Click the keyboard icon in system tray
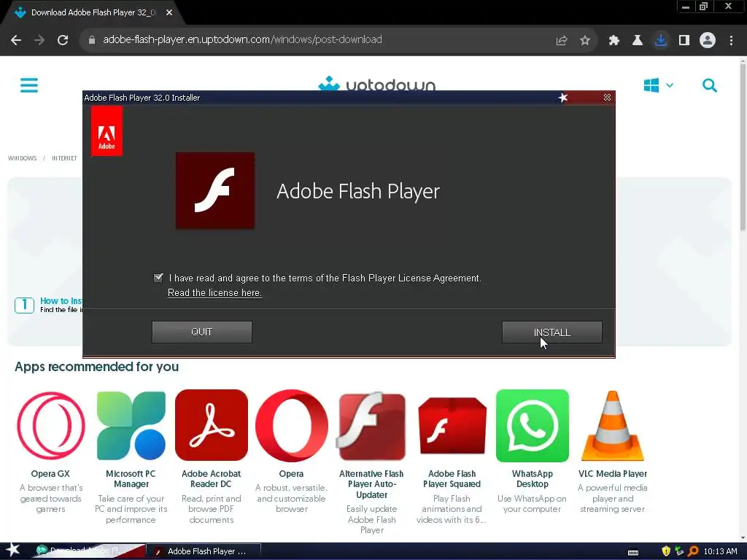The width and height of the screenshot is (747, 560). (x=633, y=552)
